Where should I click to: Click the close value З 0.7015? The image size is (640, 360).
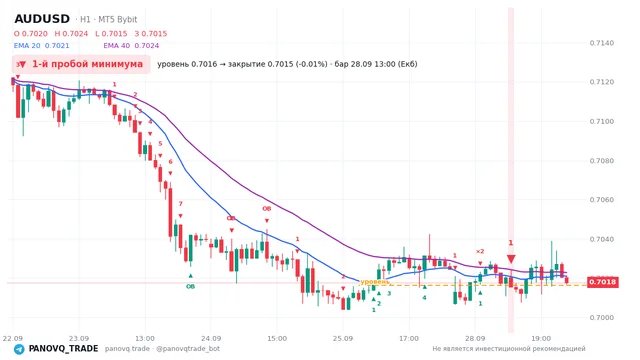151,34
